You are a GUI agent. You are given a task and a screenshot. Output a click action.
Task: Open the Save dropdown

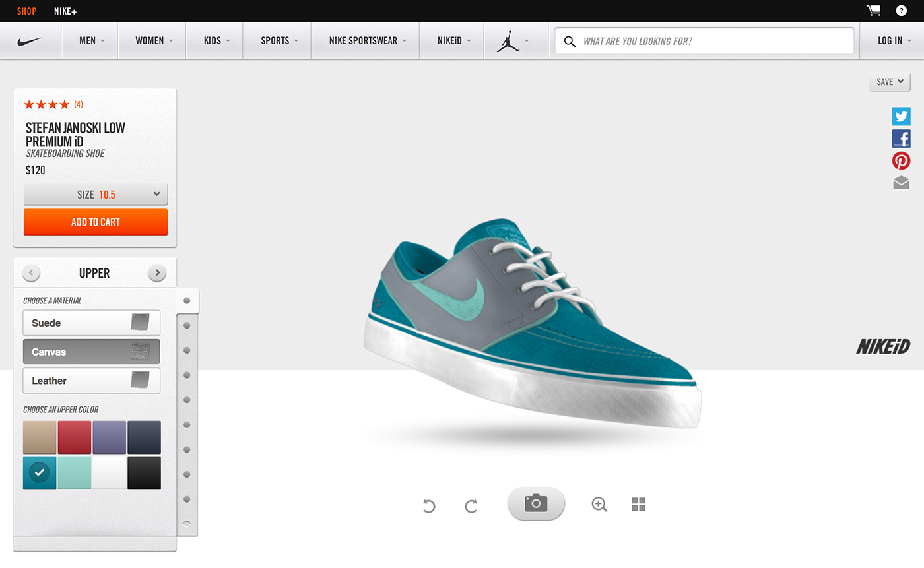point(890,82)
